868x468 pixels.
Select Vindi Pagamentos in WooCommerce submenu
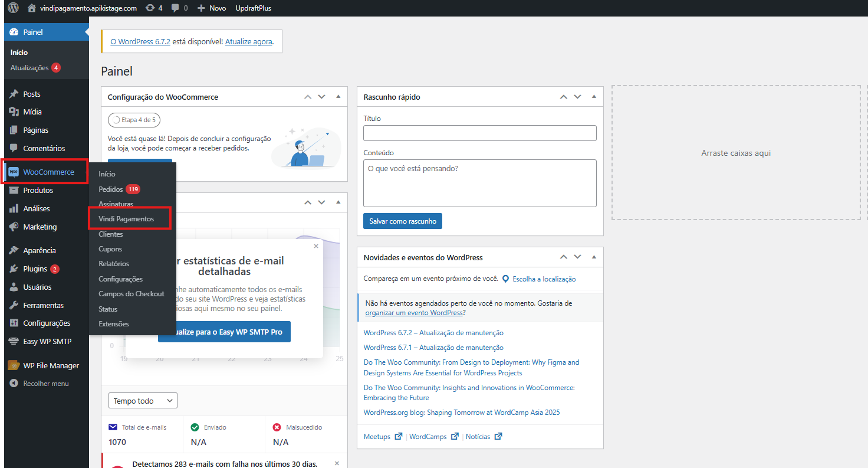126,219
